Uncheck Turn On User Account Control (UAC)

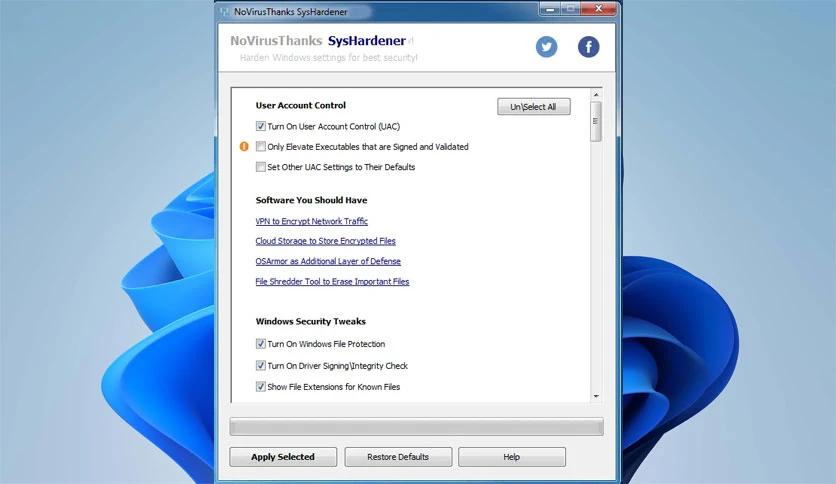point(261,127)
